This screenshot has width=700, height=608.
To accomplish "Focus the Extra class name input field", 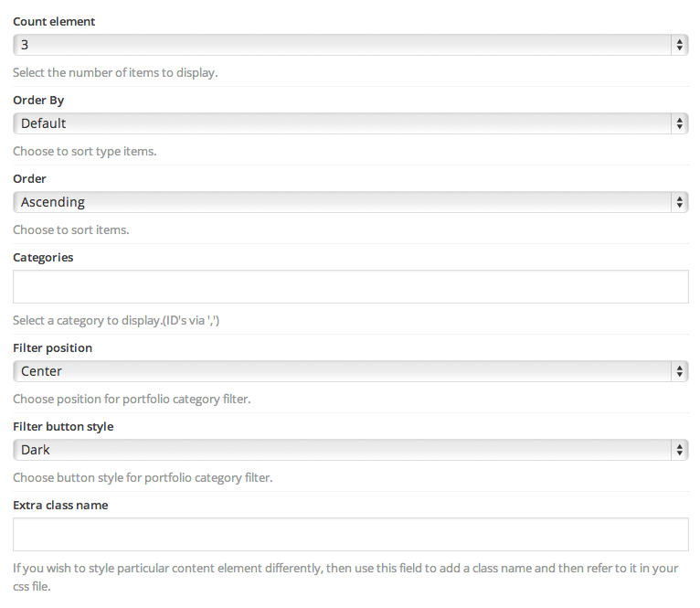I will [x=350, y=535].
